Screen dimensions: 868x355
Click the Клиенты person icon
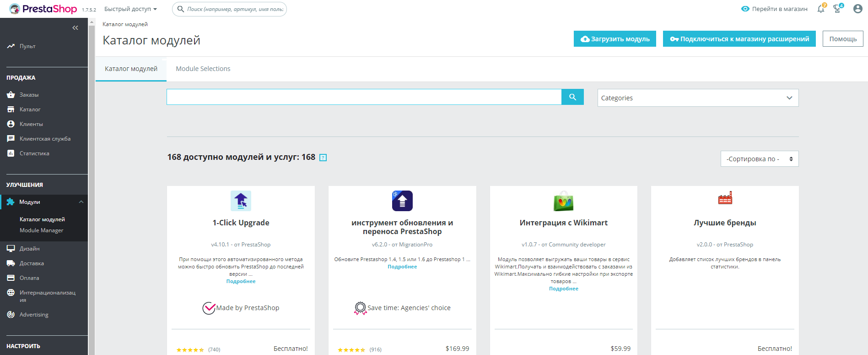pyautogui.click(x=11, y=124)
